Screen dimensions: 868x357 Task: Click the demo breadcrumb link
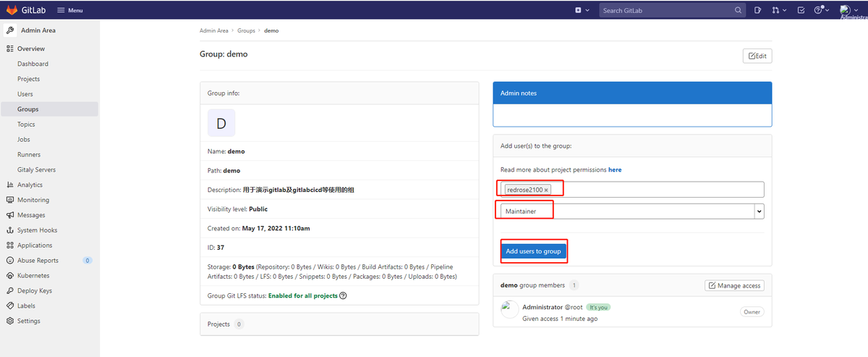click(x=271, y=30)
